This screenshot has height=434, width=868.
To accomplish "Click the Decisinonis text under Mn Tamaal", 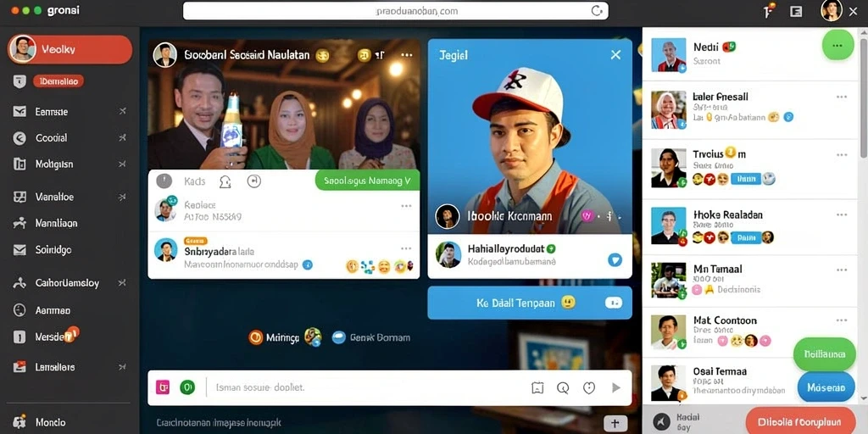I will click(738, 290).
